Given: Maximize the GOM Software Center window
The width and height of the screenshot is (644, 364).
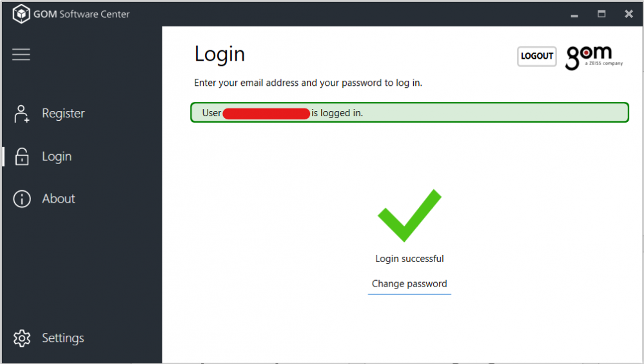Looking at the screenshot, I should point(601,14).
